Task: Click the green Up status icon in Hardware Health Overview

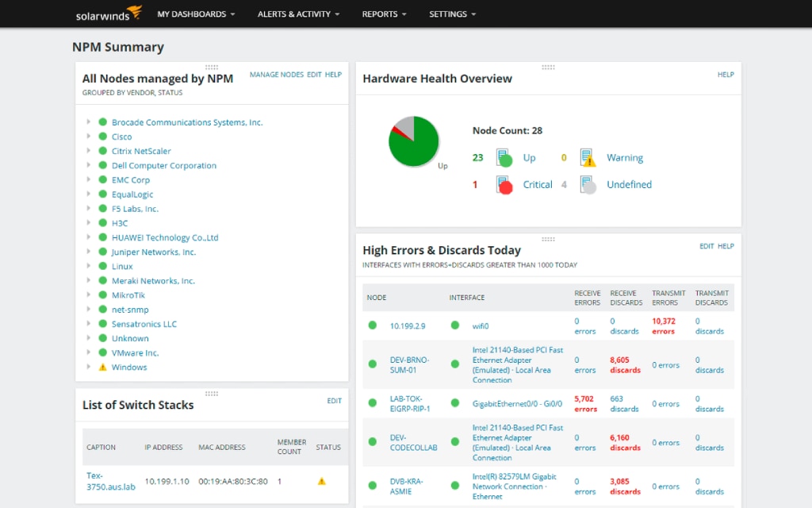Action: click(x=503, y=157)
